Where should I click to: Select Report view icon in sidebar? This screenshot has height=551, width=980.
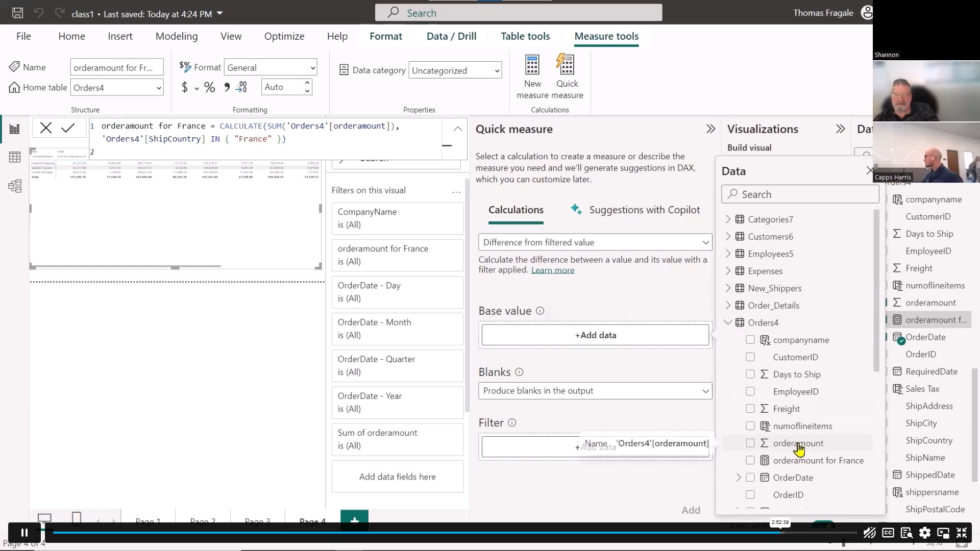(x=15, y=129)
